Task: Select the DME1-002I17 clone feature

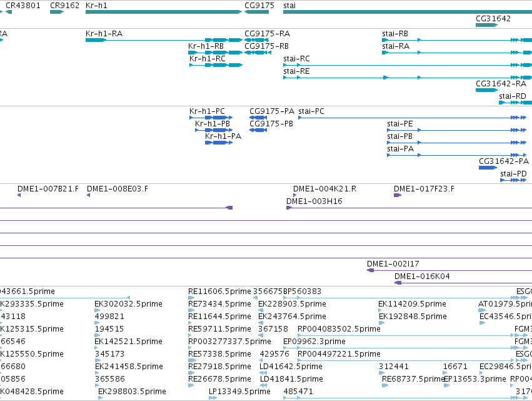Action: point(449,270)
